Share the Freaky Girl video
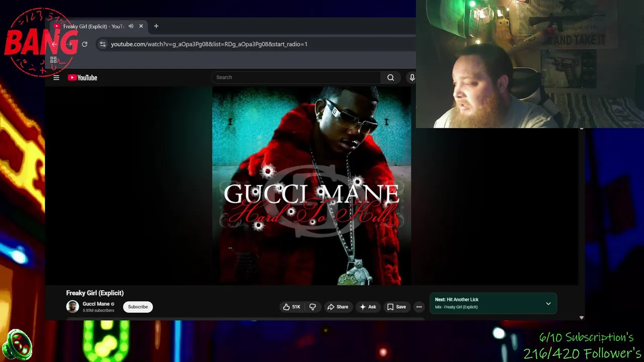 coord(338,307)
